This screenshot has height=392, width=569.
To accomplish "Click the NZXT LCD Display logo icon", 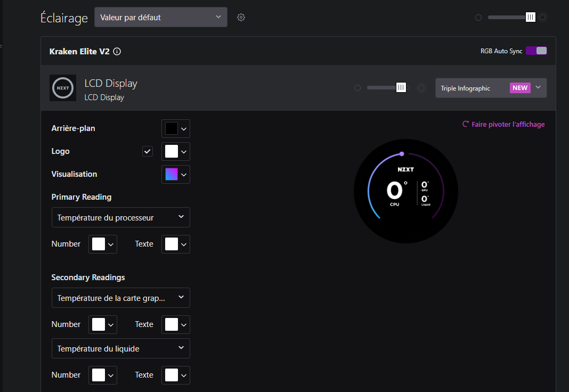I will [62, 88].
